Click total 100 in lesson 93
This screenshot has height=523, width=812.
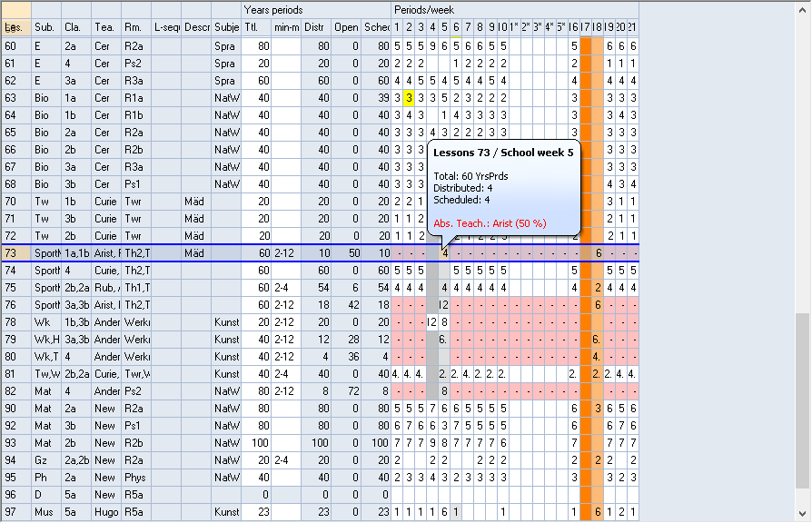tap(256, 443)
